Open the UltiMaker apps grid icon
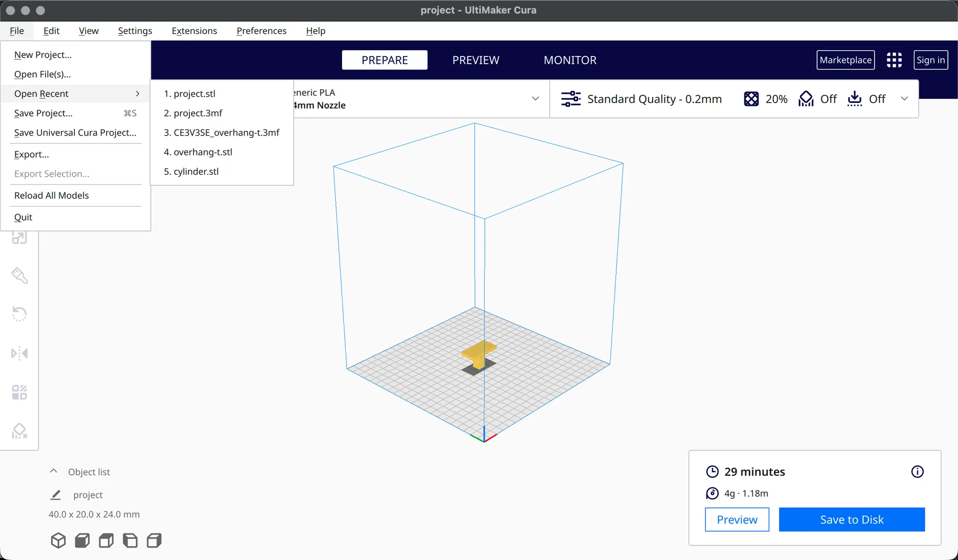The width and height of the screenshot is (958, 560). click(894, 60)
